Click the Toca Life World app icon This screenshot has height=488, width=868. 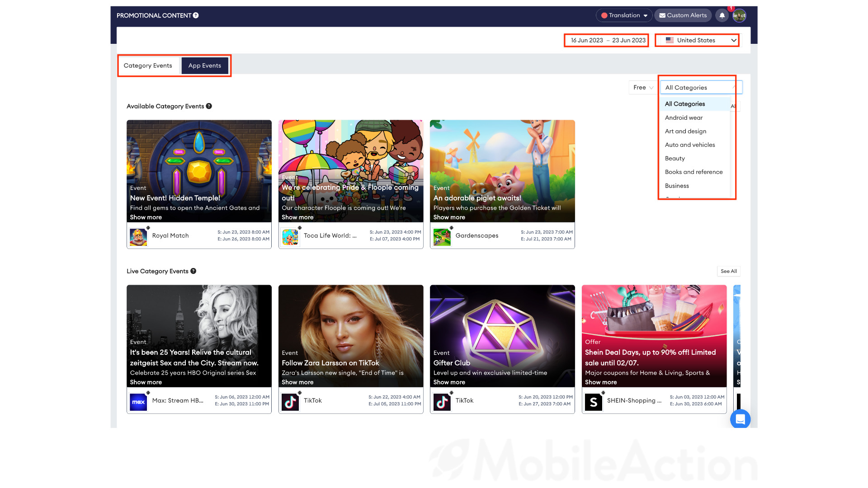coord(290,237)
